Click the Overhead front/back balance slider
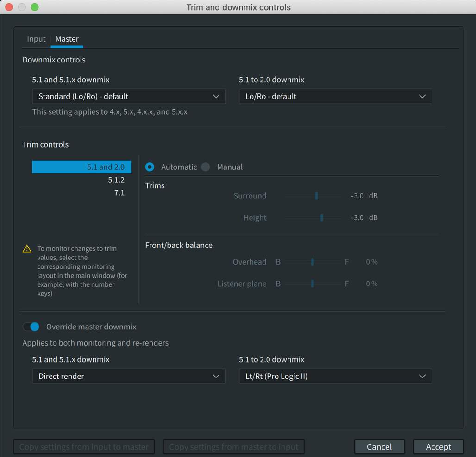This screenshot has height=457, width=476. coord(313,262)
